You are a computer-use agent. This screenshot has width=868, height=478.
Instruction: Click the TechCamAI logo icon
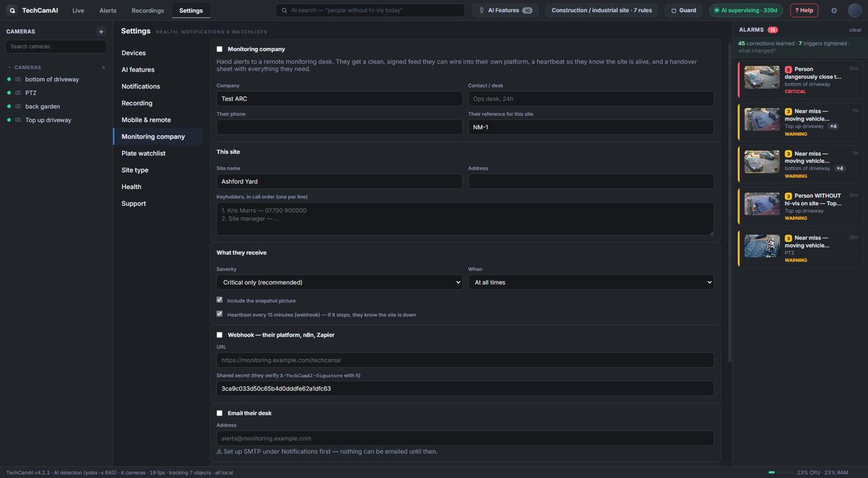click(12, 11)
